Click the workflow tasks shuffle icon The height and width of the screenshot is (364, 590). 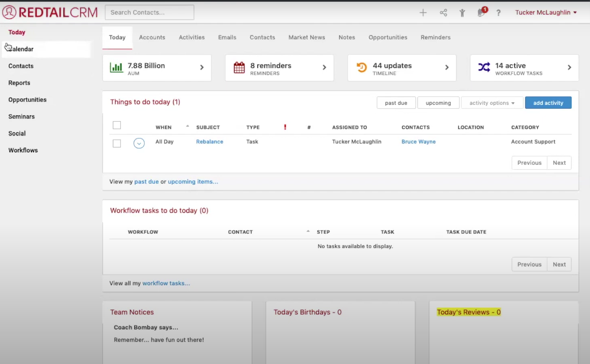[x=484, y=67]
